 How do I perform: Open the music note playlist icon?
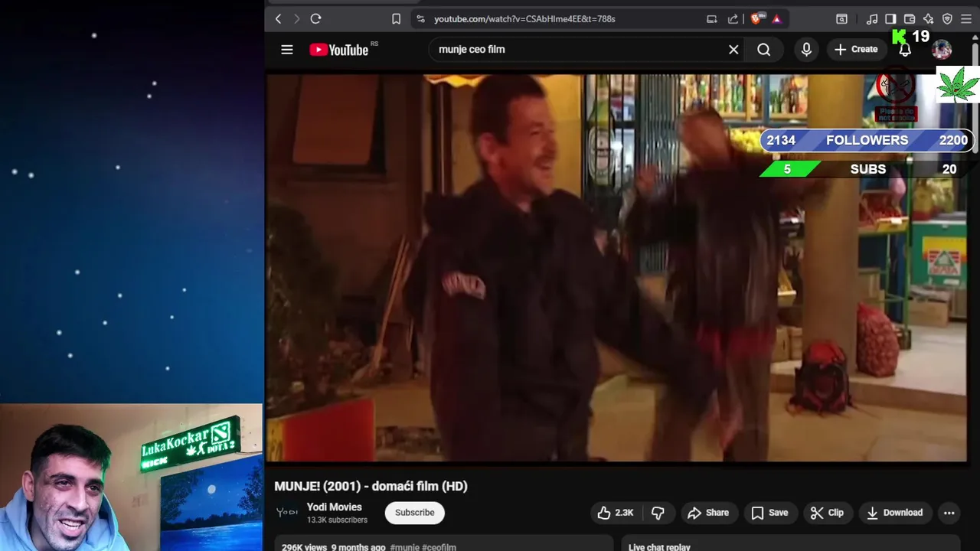click(x=872, y=19)
